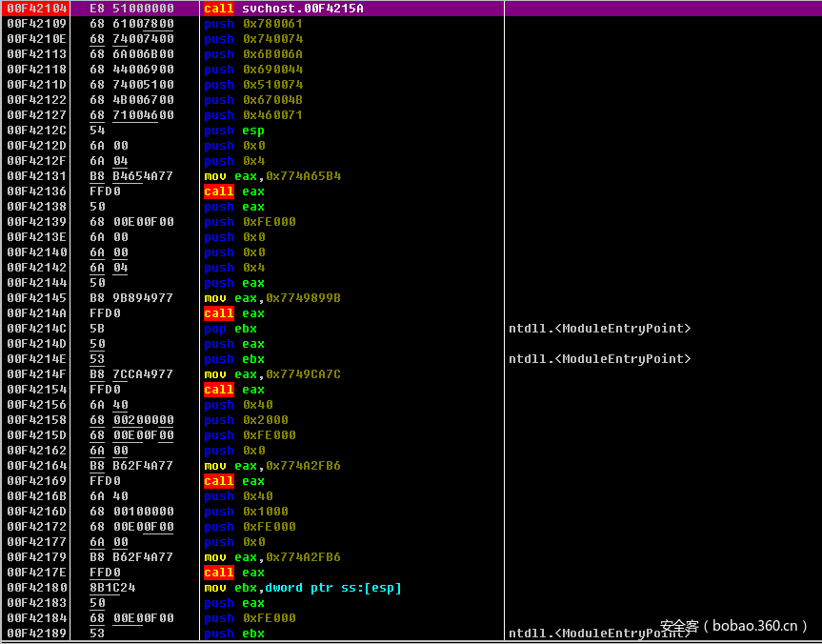Viewport: 822px width, 644px height.
Task: Select address 00F4216B
Action: click(37, 495)
